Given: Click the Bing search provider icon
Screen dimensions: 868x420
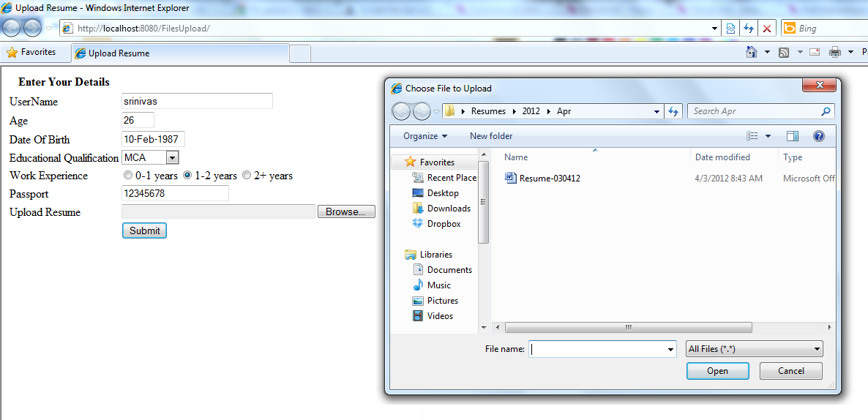Looking at the screenshot, I should coord(790,29).
